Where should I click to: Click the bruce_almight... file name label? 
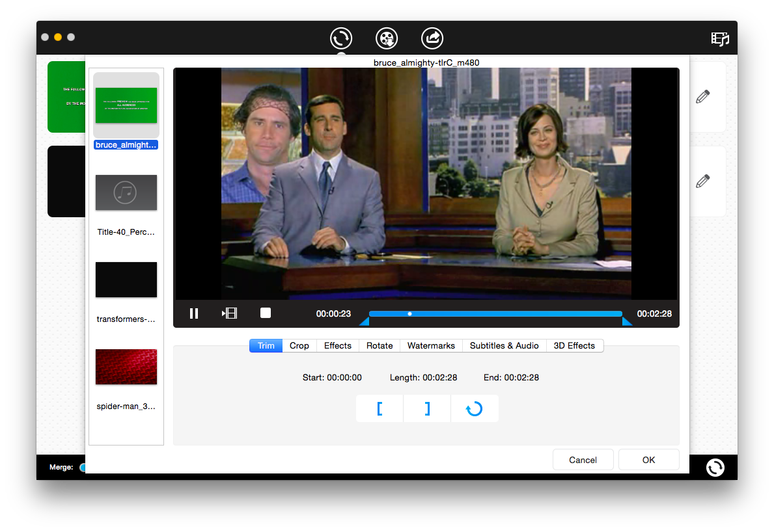(x=126, y=145)
